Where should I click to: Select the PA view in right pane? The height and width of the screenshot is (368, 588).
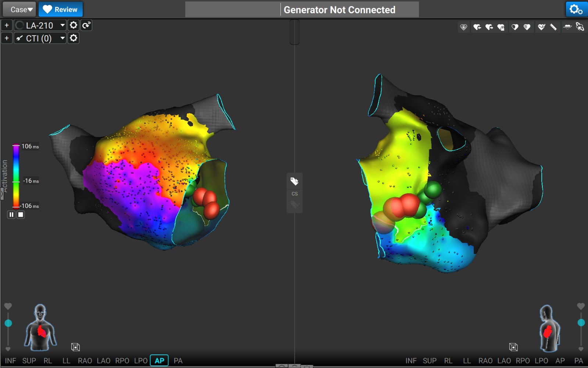pos(578,361)
